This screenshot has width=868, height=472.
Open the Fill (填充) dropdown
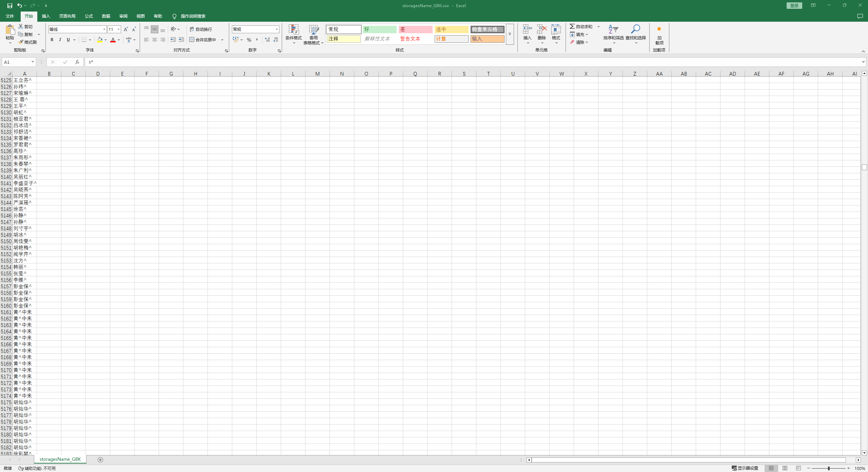[579, 34]
